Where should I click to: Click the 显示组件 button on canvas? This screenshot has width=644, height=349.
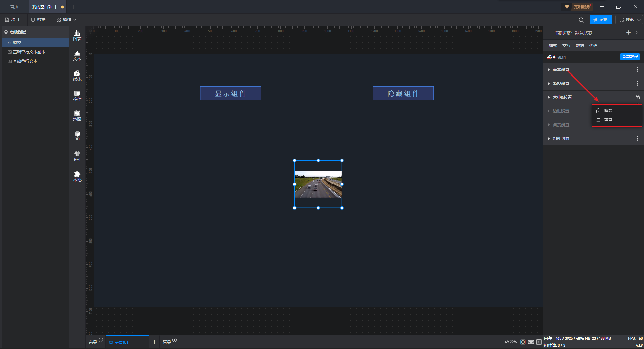(230, 93)
